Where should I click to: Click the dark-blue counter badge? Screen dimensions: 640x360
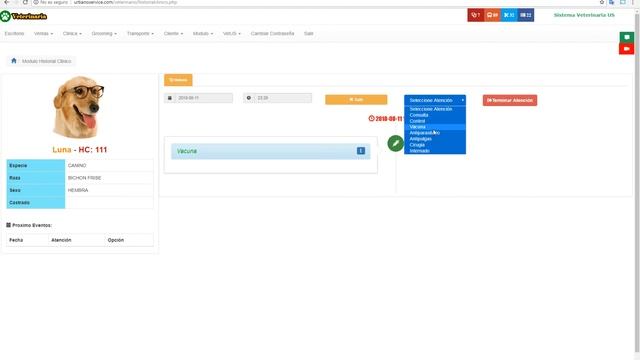[x=526, y=15]
